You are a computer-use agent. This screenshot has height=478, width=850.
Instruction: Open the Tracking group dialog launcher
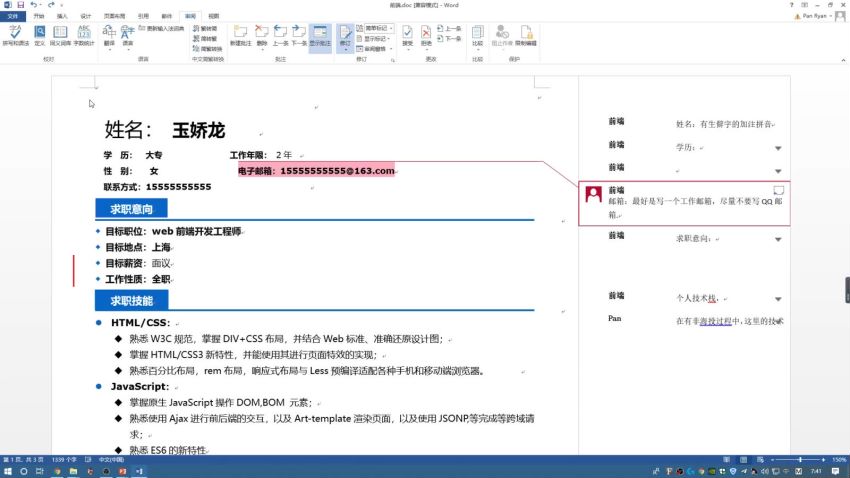pyautogui.click(x=392, y=60)
